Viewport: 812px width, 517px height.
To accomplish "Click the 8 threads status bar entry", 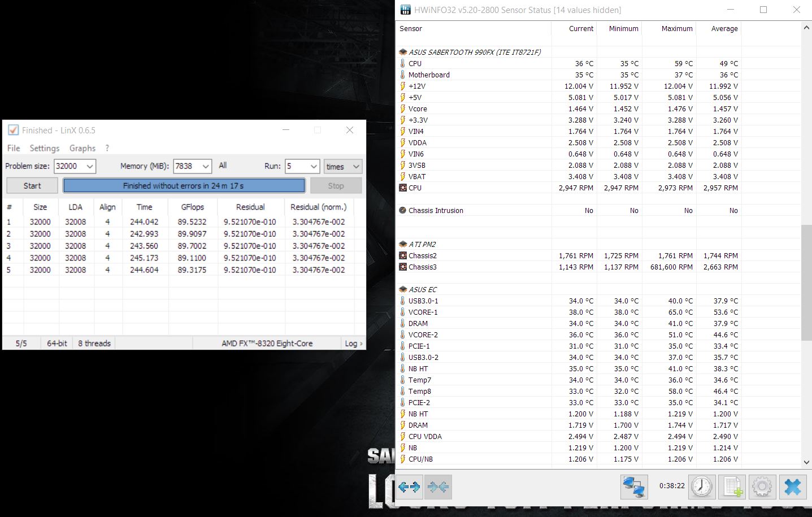I will [94, 343].
